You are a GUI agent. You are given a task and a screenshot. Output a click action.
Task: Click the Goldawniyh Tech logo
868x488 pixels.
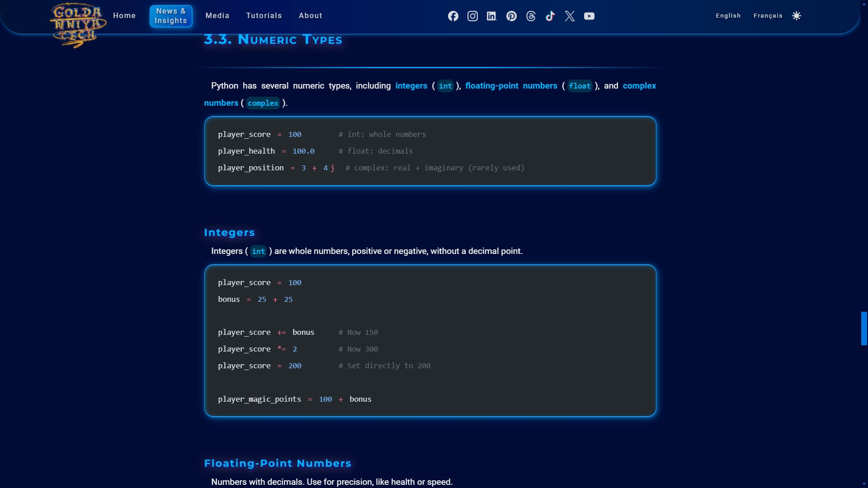pos(78,25)
